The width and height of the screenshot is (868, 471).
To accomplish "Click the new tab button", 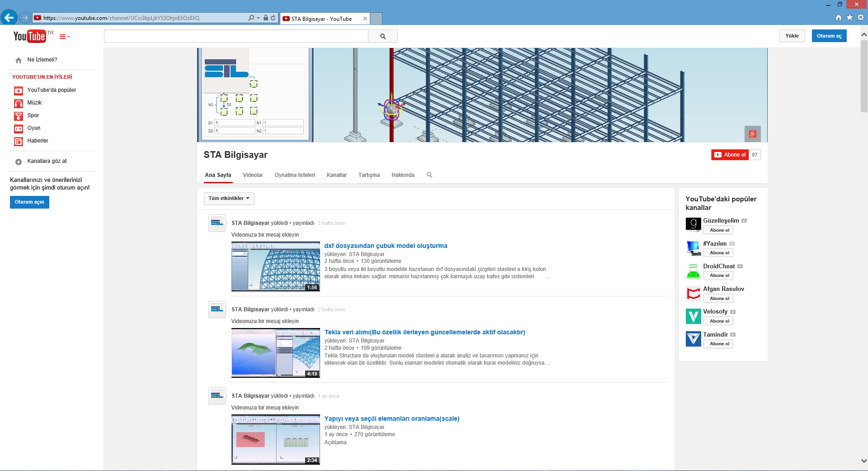I will click(x=377, y=19).
